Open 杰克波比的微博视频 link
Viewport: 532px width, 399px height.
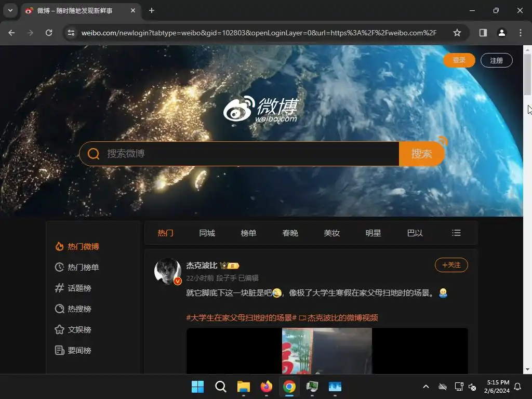(339, 317)
